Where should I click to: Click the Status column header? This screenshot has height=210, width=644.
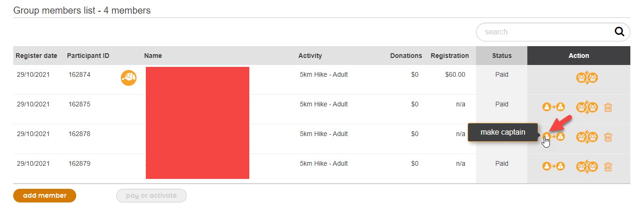(501, 56)
